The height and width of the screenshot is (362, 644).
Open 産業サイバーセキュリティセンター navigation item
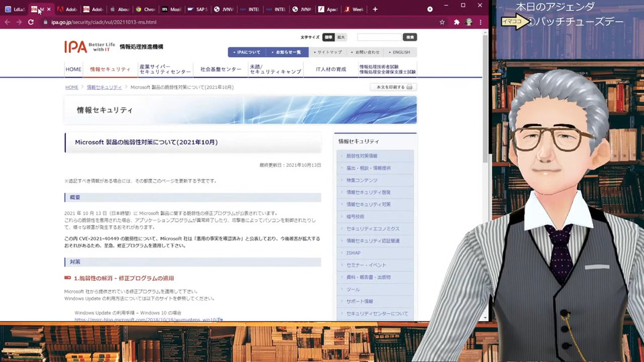165,69
